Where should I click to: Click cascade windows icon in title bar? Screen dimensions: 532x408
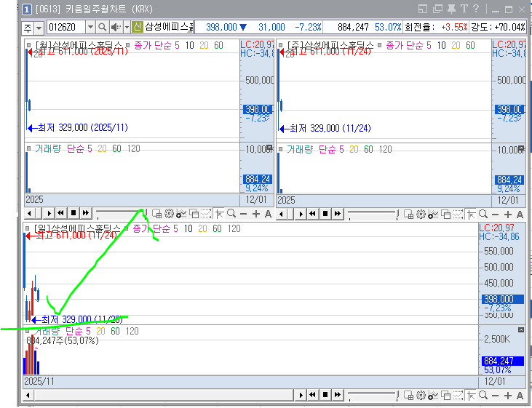pos(437,9)
